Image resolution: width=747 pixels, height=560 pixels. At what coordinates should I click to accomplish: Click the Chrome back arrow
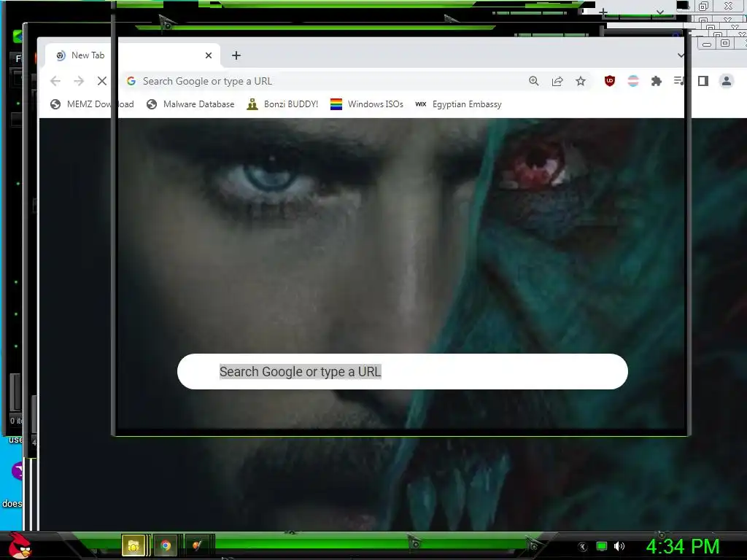pyautogui.click(x=55, y=81)
